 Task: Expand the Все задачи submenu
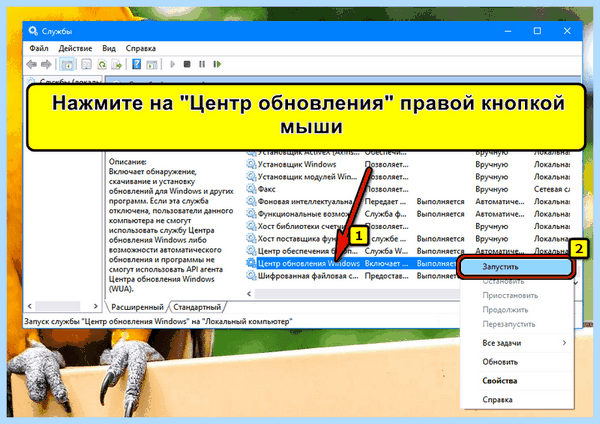click(516, 343)
